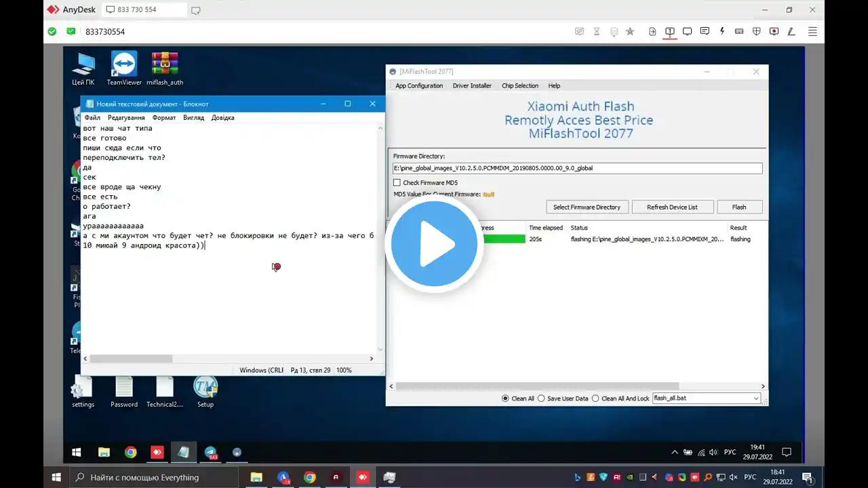The height and width of the screenshot is (488, 868).
Task: Open the Файл menu in Notepad
Action: click(x=92, y=117)
